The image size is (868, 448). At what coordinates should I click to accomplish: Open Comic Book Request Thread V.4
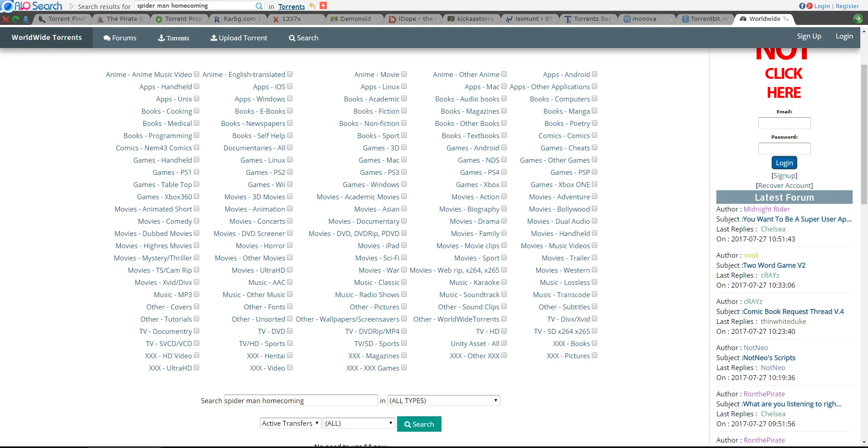[x=793, y=312]
